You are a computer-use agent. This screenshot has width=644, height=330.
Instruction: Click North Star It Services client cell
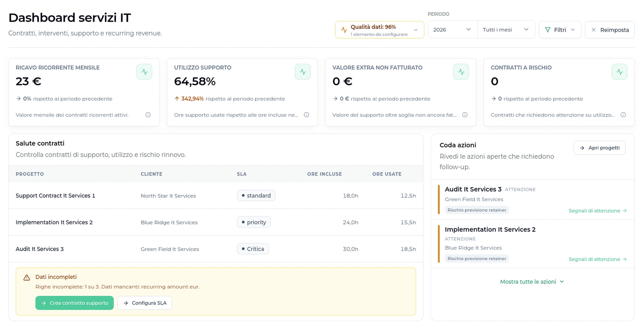168,196
